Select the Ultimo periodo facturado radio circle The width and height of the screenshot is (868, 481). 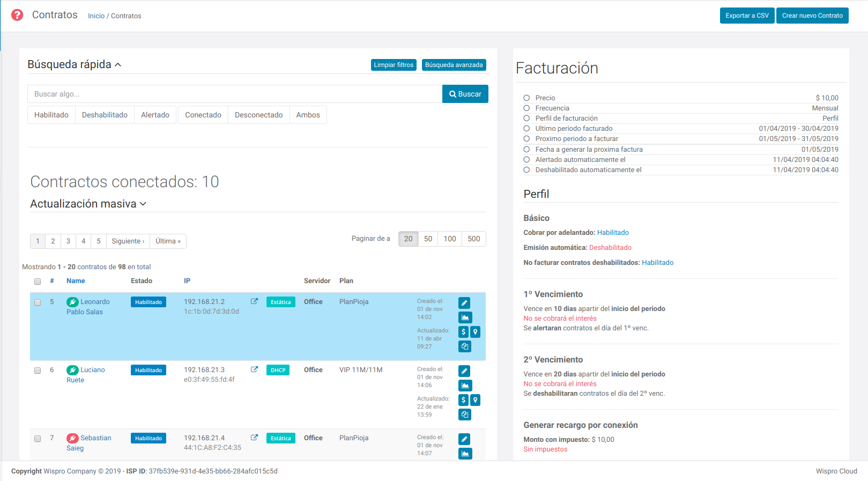(x=526, y=128)
